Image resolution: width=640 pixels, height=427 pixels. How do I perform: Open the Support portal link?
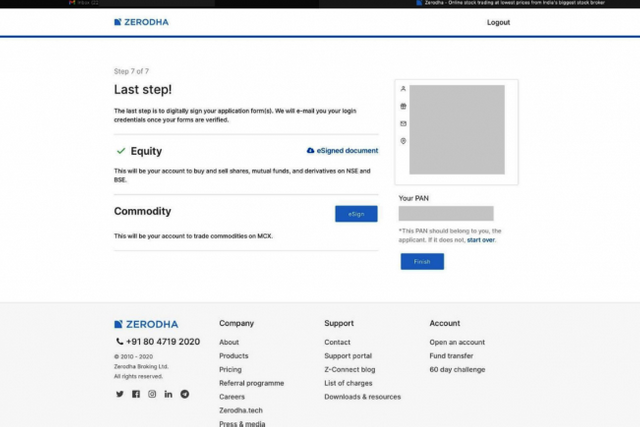point(348,356)
